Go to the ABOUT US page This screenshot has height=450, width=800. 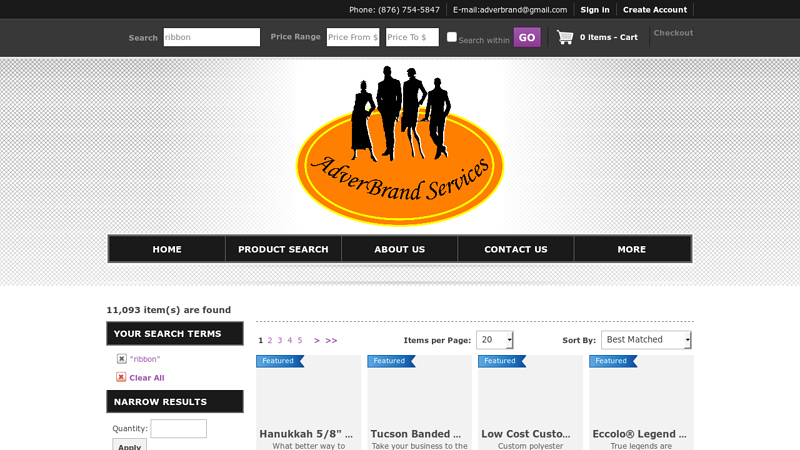pyautogui.click(x=399, y=249)
